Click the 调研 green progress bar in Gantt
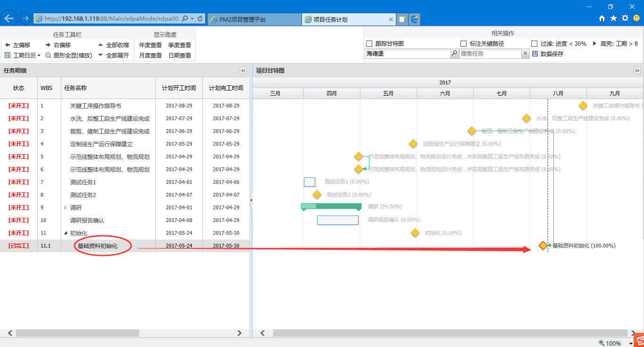The image size is (644, 347). [337, 206]
